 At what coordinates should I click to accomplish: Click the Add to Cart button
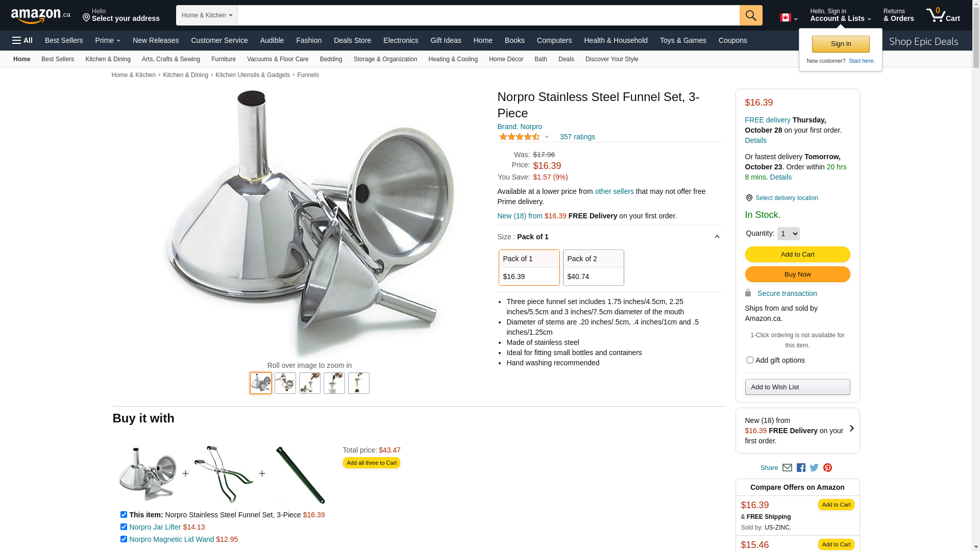click(797, 255)
